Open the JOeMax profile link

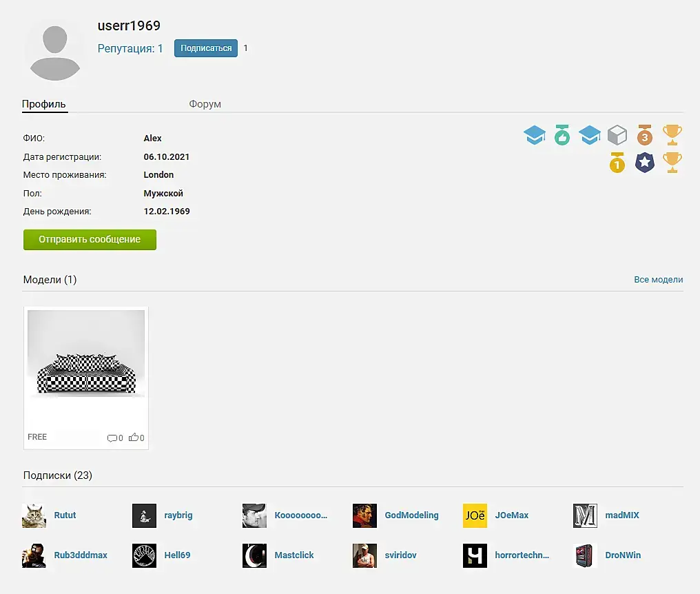click(x=512, y=515)
